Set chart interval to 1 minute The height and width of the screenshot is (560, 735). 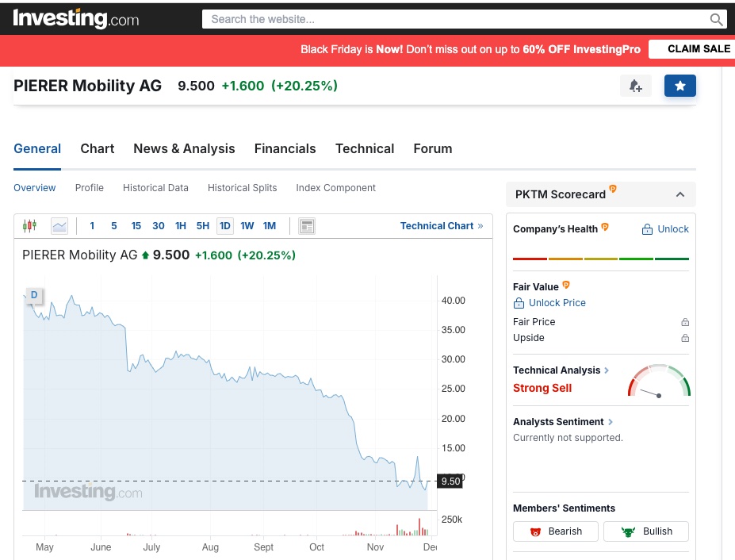click(x=92, y=226)
